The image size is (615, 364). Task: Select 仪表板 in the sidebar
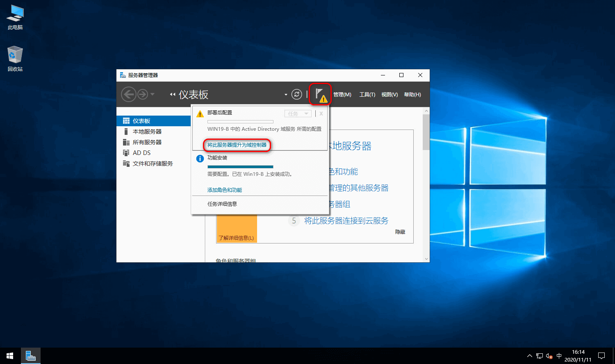coord(154,121)
